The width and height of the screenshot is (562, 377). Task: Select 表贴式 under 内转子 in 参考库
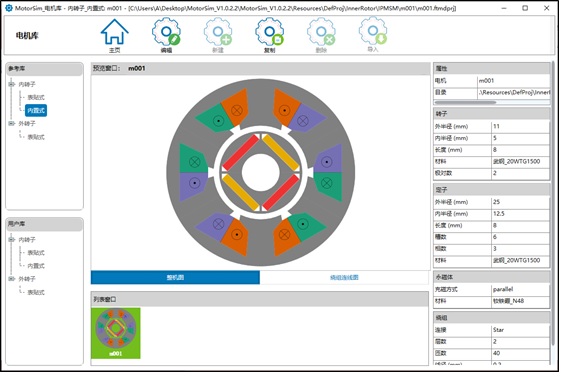point(36,97)
